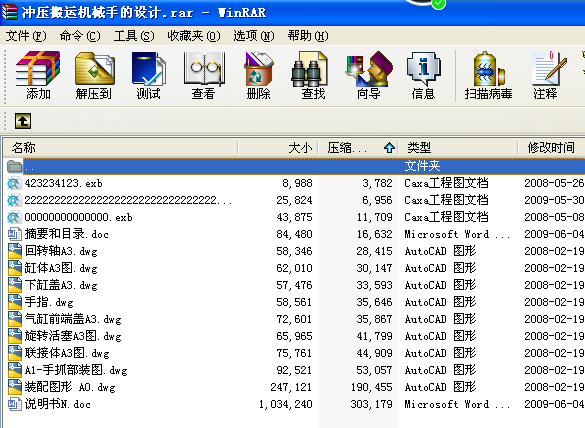Select the file name 摘要和目录.doc

[x=67, y=234]
